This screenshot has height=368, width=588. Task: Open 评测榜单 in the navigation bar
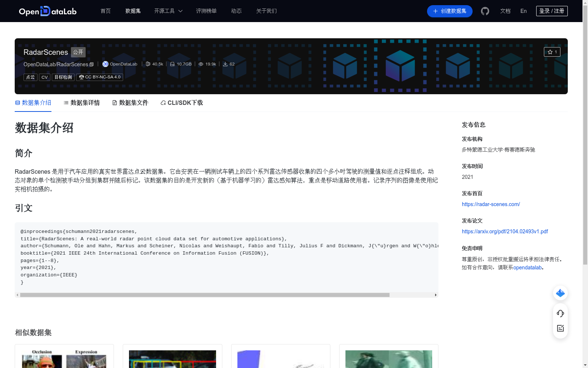206,11
